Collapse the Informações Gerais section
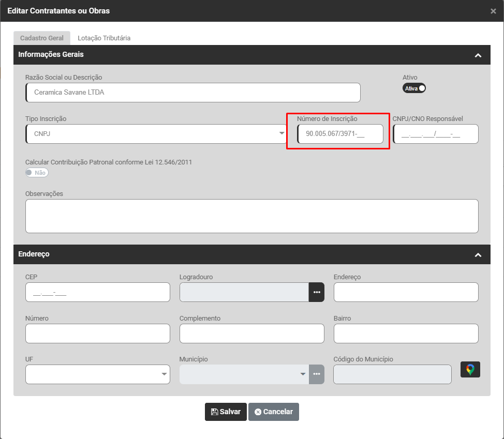 pos(478,55)
